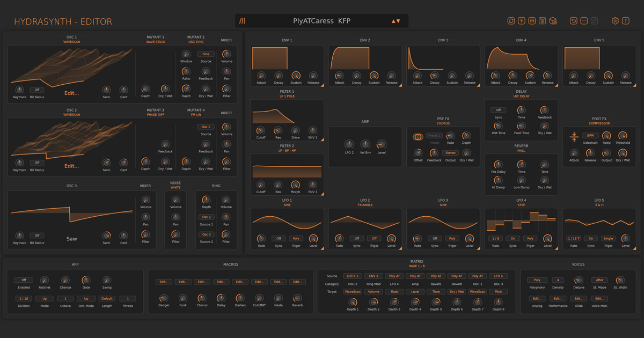Open Mutant 2 Source Sine dropdown

[x=206, y=54]
